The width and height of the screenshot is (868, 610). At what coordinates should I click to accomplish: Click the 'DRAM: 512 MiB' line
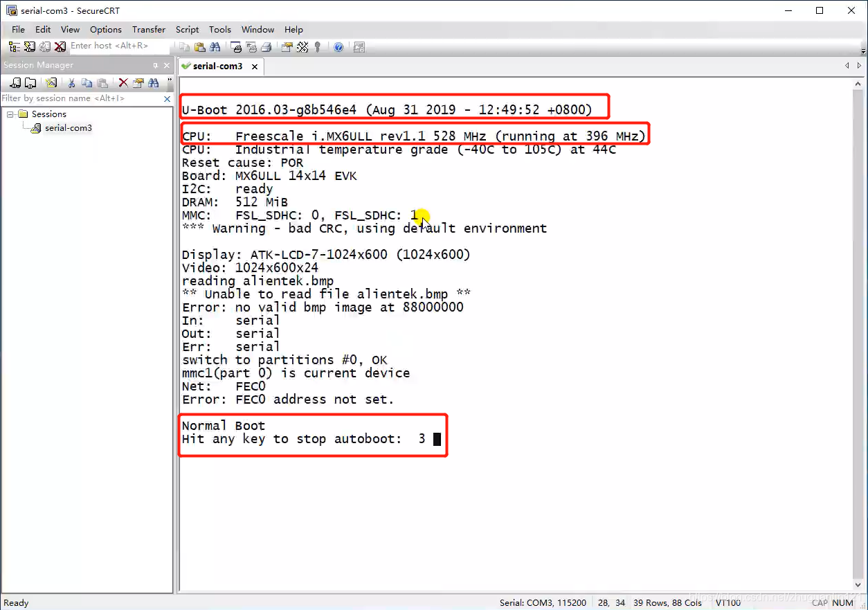(x=235, y=202)
